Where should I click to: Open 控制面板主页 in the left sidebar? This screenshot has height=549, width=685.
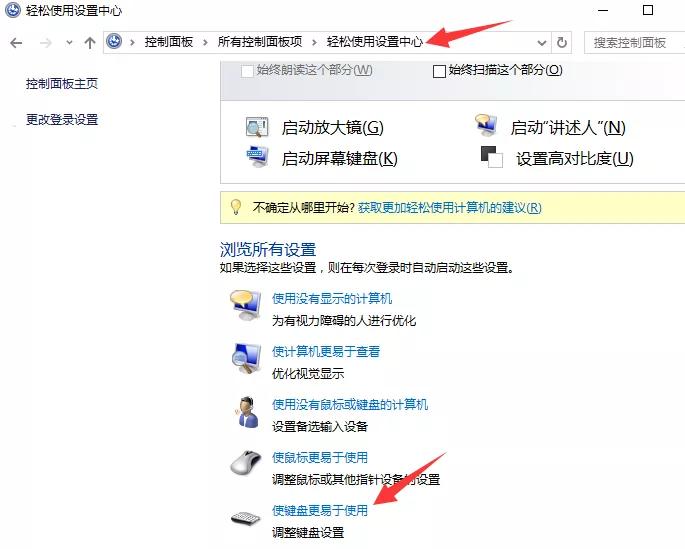click(62, 84)
